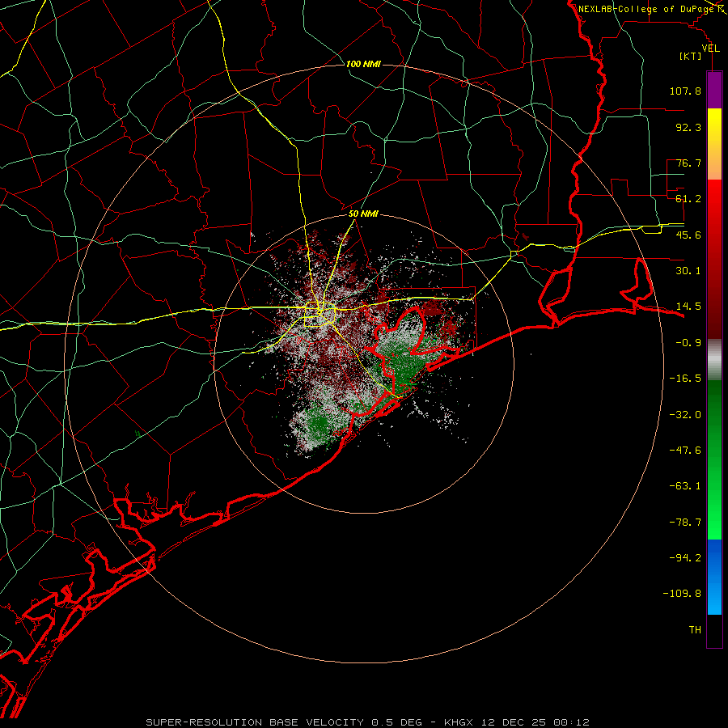Pick the gray near-zero segment of velocity scale
Screen dimensions: 728x728
(714, 360)
